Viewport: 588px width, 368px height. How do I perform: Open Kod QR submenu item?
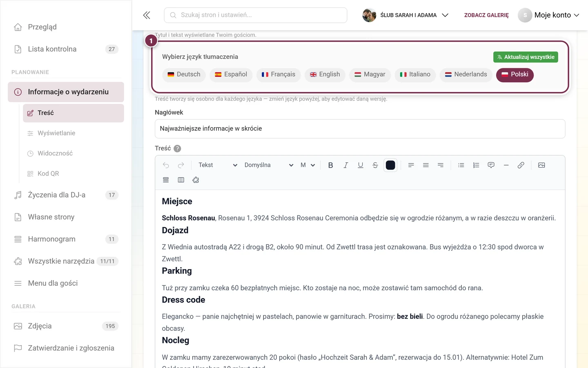coord(73,174)
